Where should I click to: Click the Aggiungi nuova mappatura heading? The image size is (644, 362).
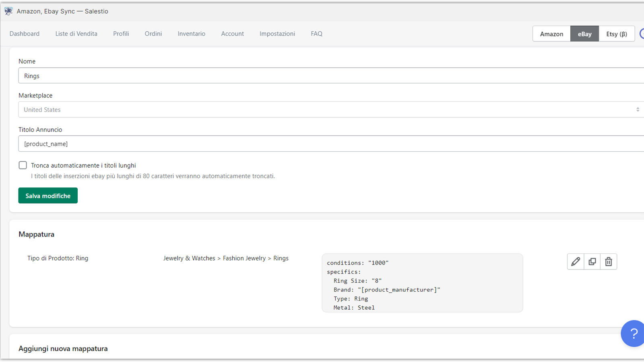pos(63,349)
